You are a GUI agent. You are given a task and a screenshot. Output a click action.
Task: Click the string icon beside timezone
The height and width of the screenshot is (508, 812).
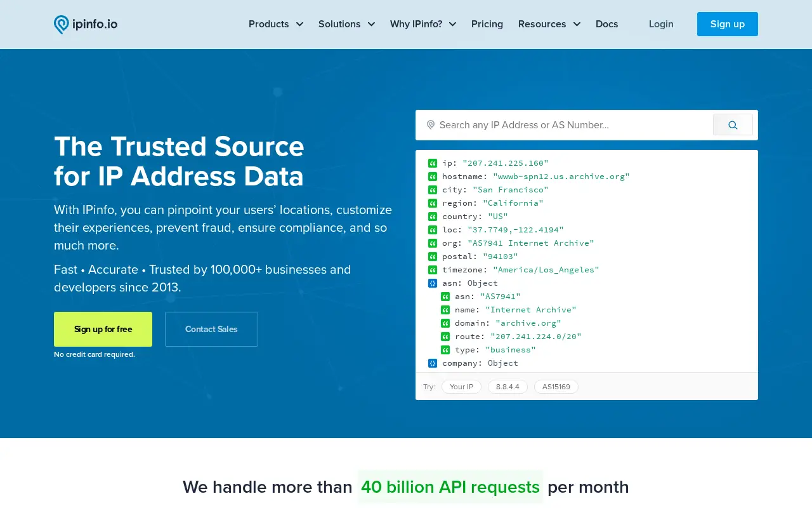[433, 270]
